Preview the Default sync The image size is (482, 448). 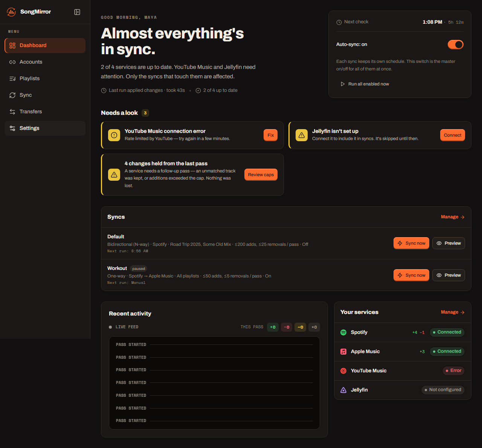(448, 243)
